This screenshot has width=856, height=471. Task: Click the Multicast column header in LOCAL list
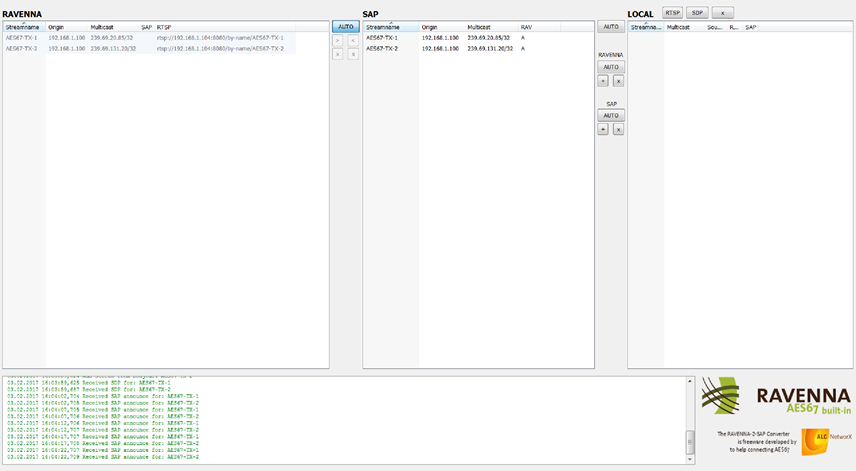[685, 27]
